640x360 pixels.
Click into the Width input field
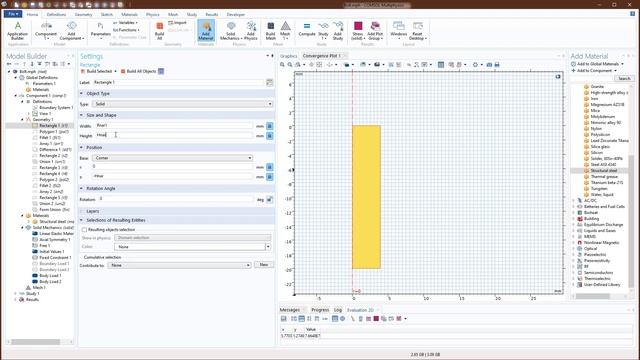pos(174,126)
